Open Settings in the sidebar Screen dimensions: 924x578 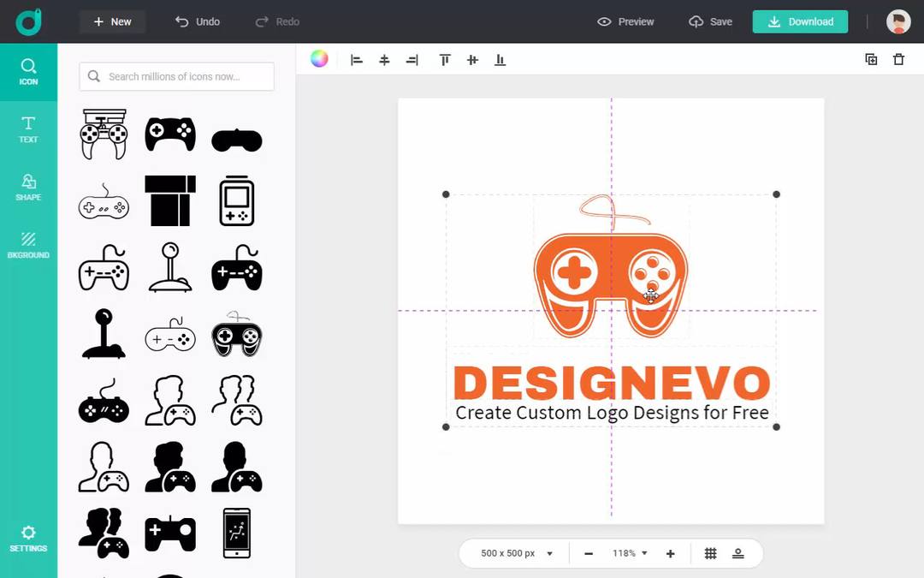(x=28, y=539)
